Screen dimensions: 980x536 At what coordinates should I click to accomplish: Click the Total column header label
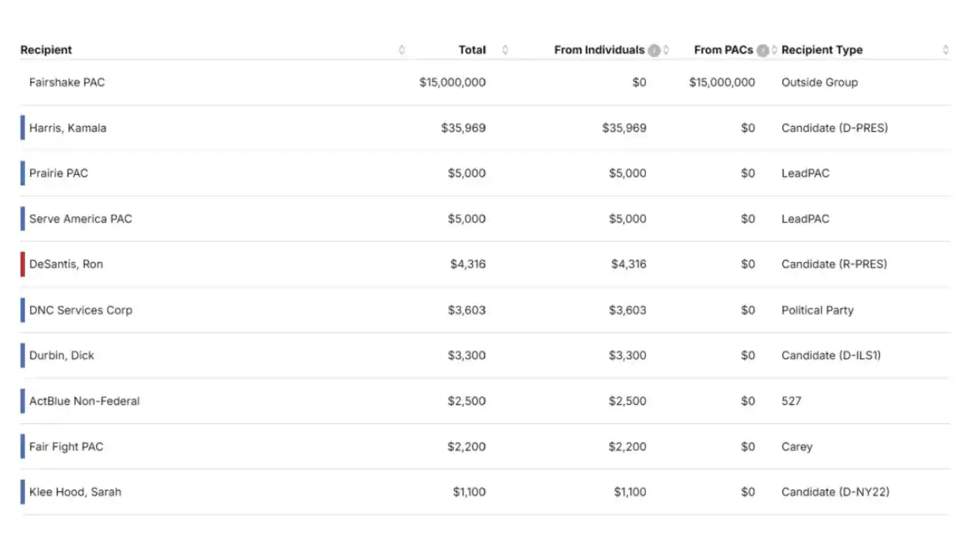(x=472, y=50)
